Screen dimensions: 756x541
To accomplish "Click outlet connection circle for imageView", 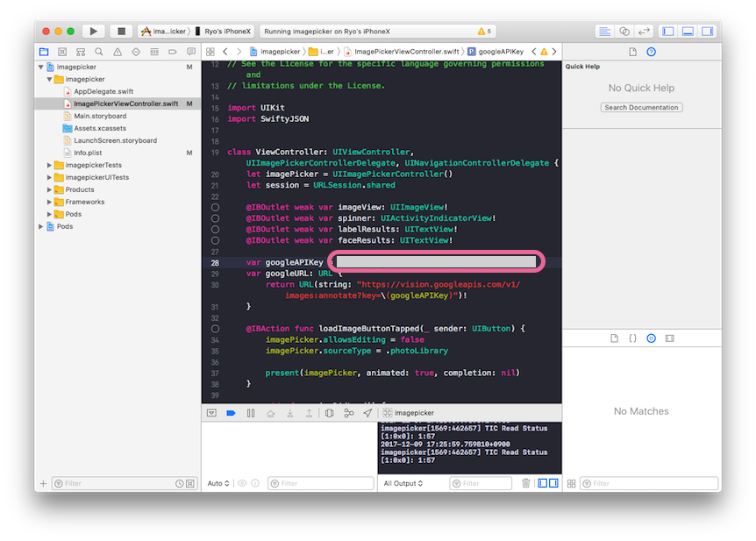I will 215,207.
